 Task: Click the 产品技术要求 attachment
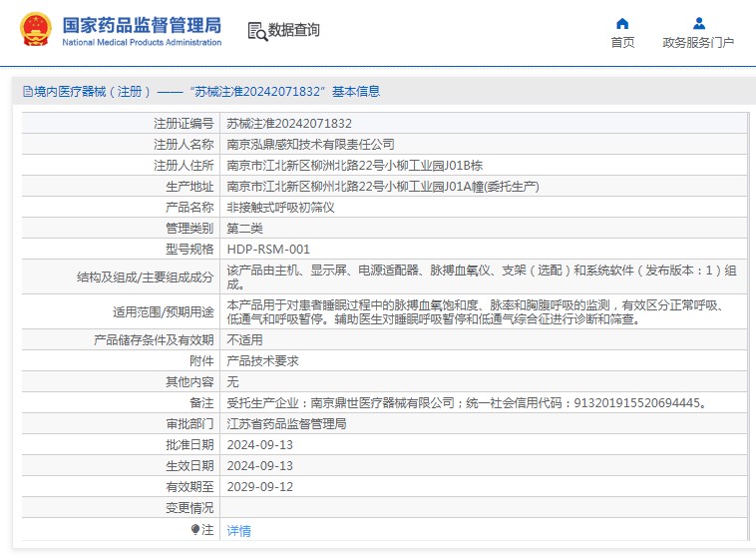pyautogui.click(x=262, y=361)
